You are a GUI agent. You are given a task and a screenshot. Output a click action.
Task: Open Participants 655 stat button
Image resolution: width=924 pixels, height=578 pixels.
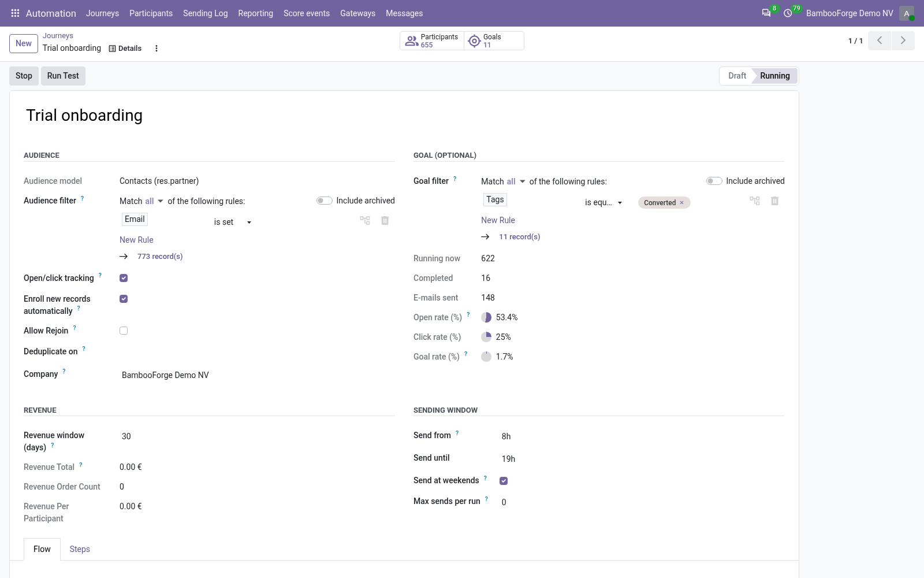[x=432, y=40]
